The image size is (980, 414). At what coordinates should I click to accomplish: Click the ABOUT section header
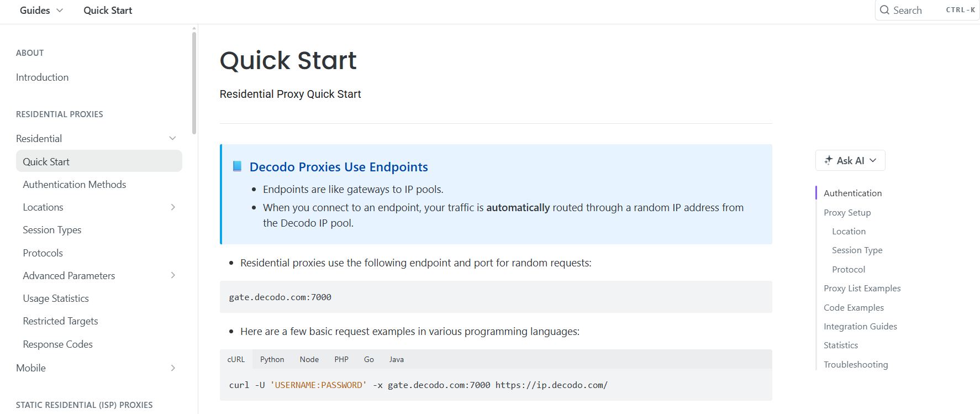(x=30, y=53)
